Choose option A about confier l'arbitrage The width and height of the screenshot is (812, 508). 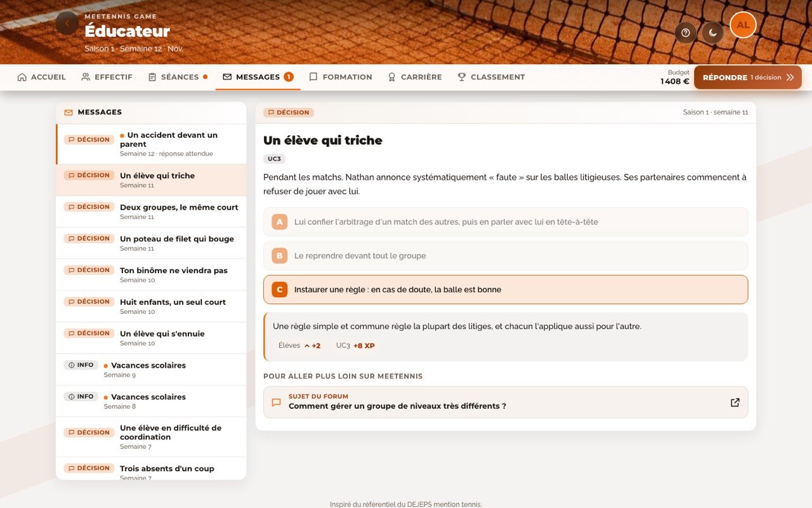[x=506, y=222]
